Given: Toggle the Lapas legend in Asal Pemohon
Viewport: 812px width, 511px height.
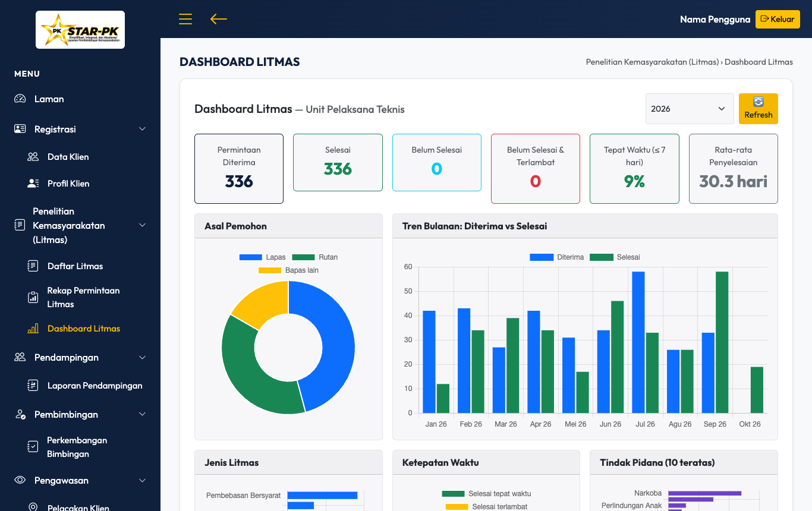Looking at the screenshot, I should tap(262, 257).
